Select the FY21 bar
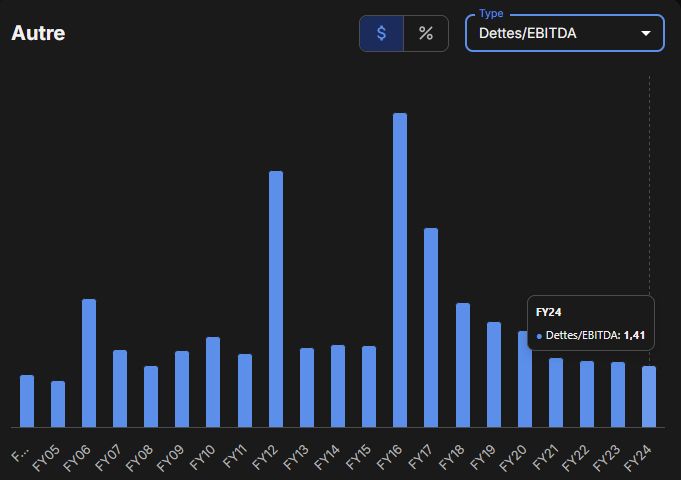681x480 pixels. pyautogui.click(x=556, y=393)
